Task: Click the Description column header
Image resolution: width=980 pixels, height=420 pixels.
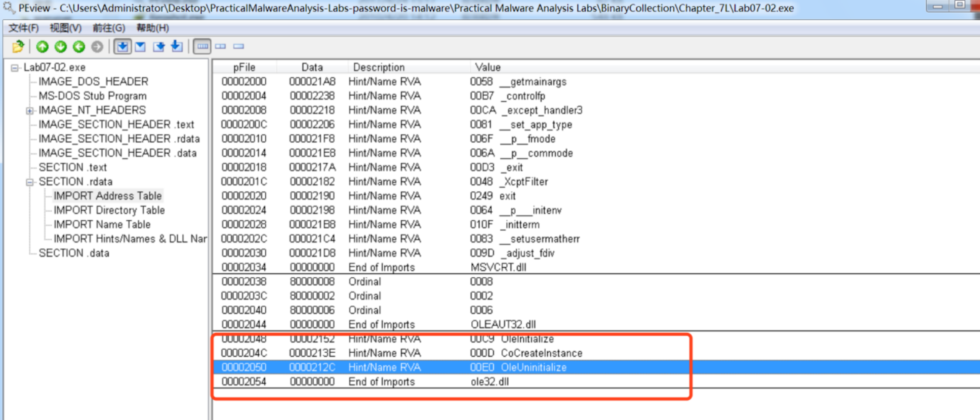Action: point(379,67)
